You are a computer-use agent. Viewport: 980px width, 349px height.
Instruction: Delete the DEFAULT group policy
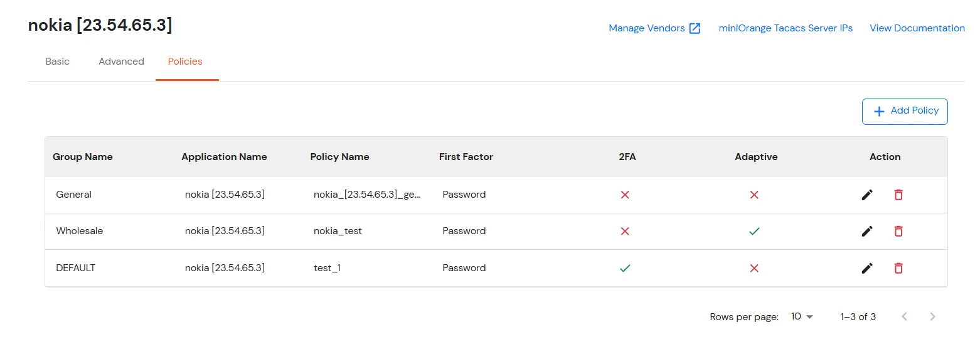[x=898, y=268]
